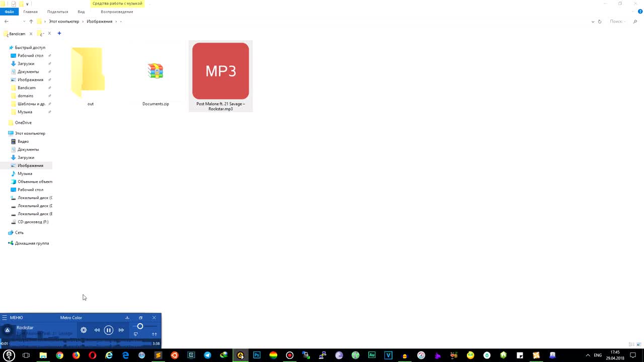Expand chevron after Изображения in address bar
Viewport: 644px width, 362px height.
click(x=116, y=22)
